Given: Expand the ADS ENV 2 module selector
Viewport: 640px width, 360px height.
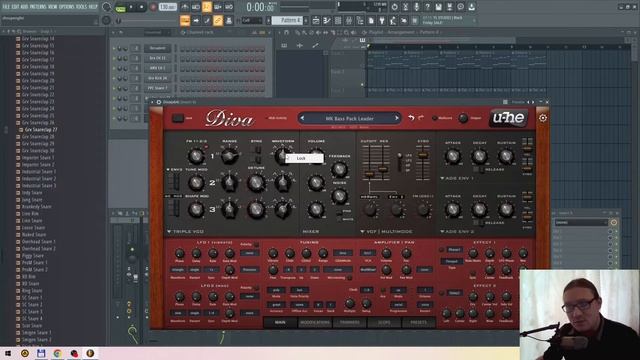Looking at the screenshot, I should point(457,231).
